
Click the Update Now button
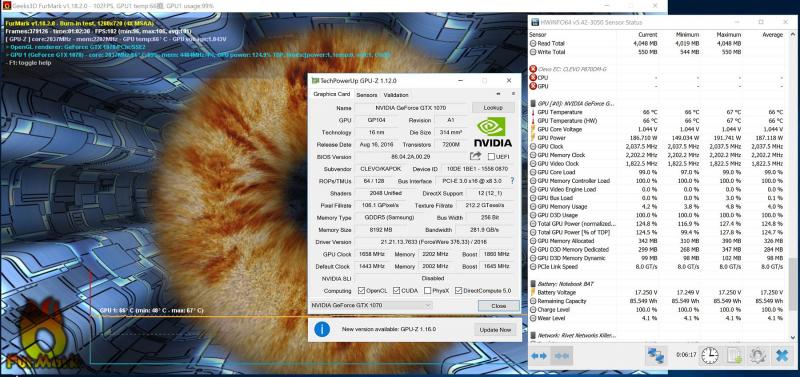tap(495, 330)
